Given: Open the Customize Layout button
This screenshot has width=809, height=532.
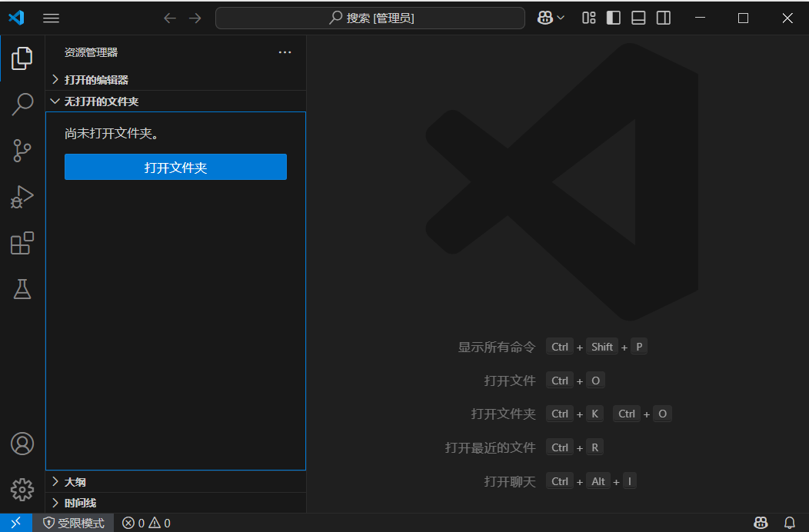Looking at the screenshot, I should [589, 18].
